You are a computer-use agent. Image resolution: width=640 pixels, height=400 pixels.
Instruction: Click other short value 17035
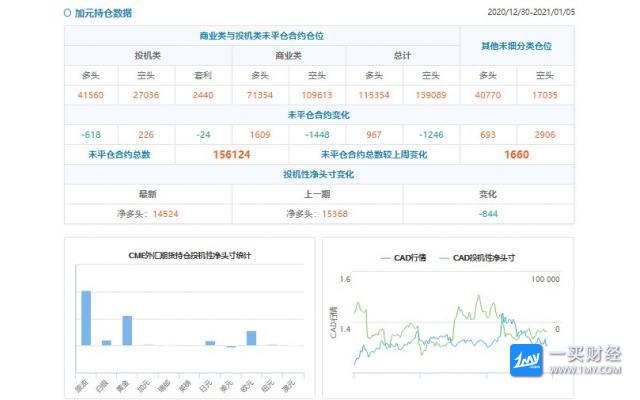544,95
